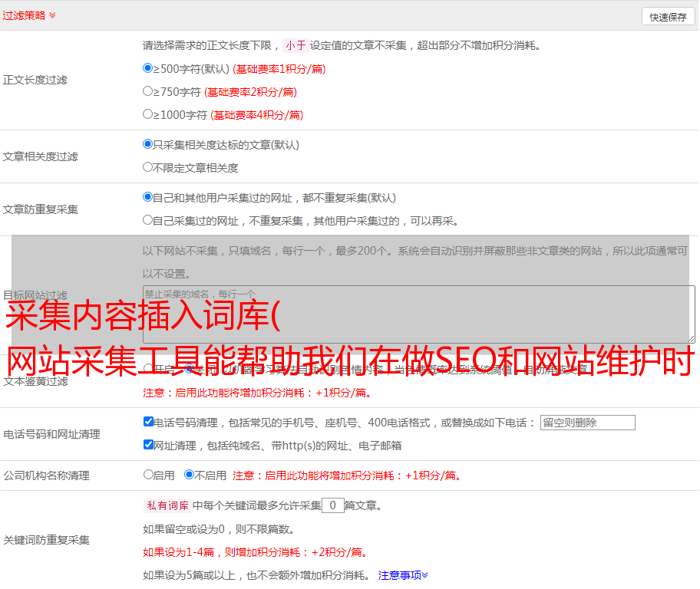The image size is (700, 589).
Task: Select the ≥500字符(默认) length option
Action: tap(147, 68)
